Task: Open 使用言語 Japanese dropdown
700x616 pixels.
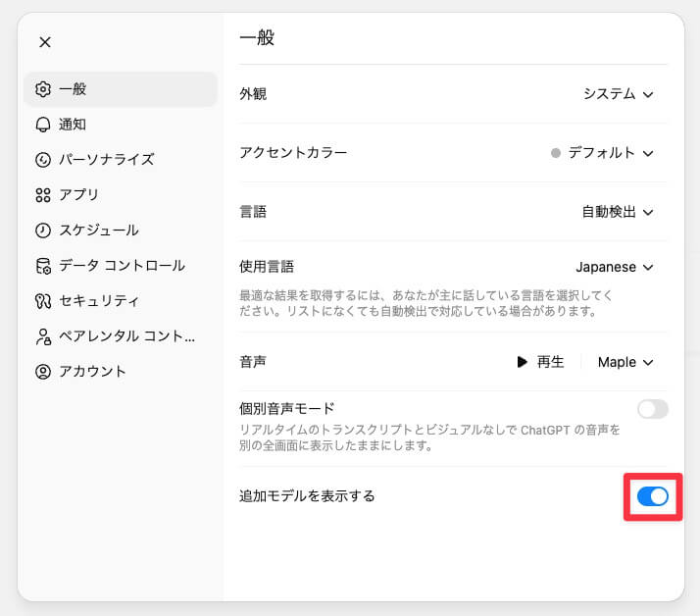Action: (614, 267)
